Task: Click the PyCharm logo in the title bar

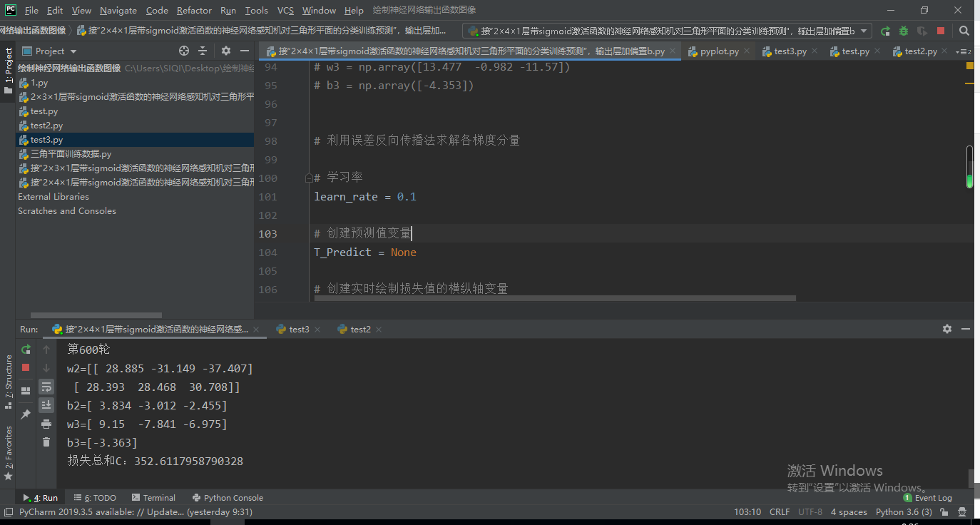Action: point(11,10)
